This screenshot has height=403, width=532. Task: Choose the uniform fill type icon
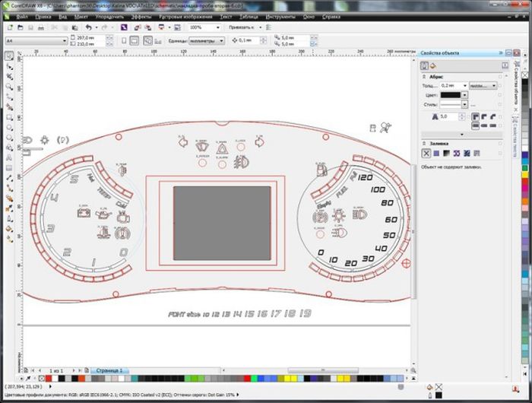437,154
